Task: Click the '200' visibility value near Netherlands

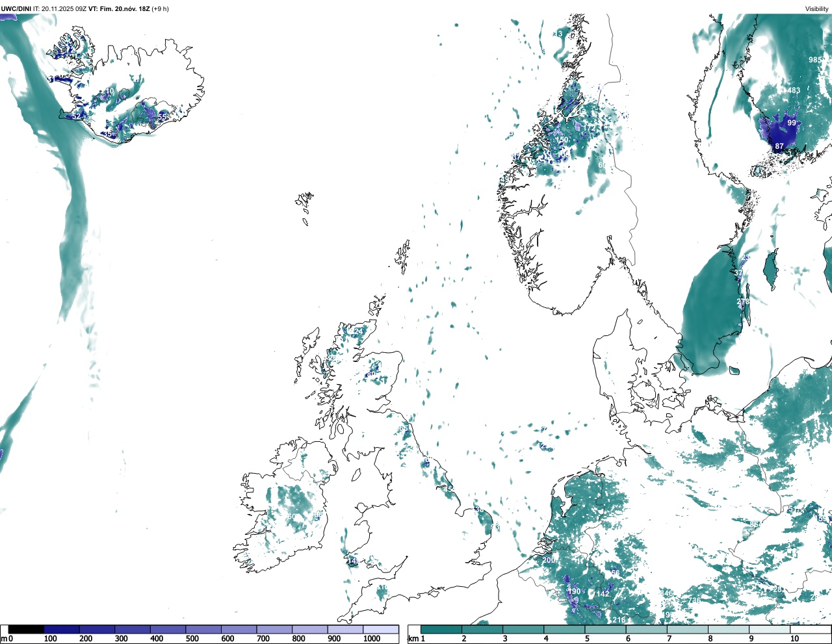Action: click(x=549, y=560)
